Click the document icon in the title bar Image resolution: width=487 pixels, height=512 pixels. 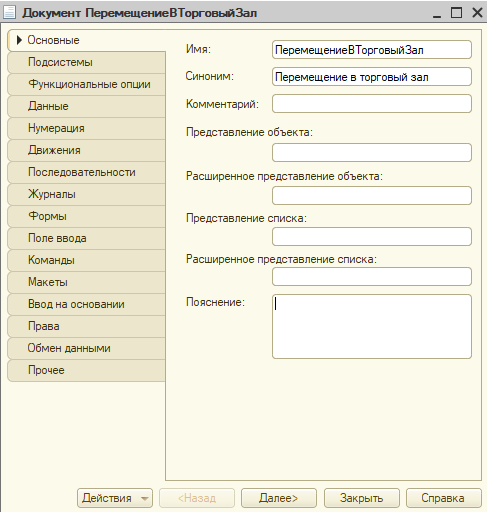(x=9, y=12)
